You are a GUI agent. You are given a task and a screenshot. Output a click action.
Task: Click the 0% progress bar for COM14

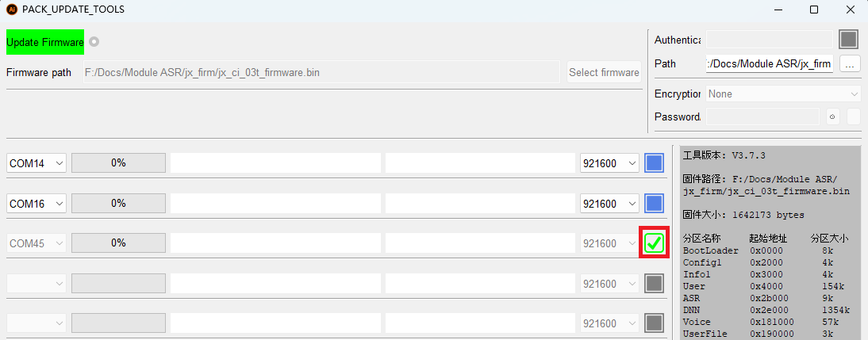[118, 163]
